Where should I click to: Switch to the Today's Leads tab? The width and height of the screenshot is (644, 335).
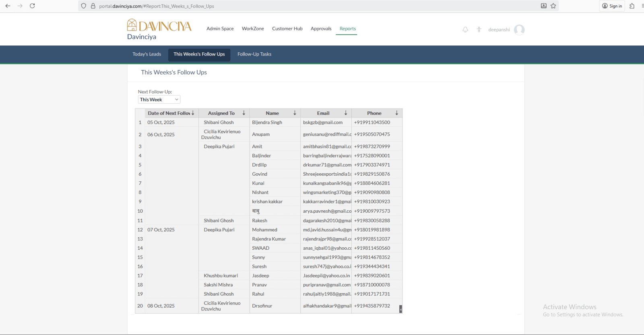point(147,54)
